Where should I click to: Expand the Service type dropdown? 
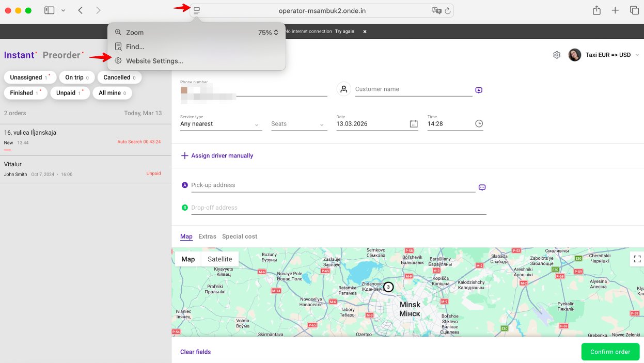221,124
